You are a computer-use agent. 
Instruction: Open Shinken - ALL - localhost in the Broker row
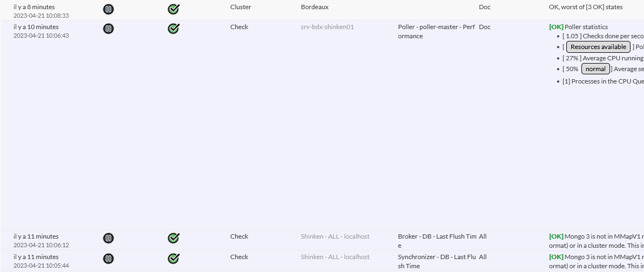(335, 236)
